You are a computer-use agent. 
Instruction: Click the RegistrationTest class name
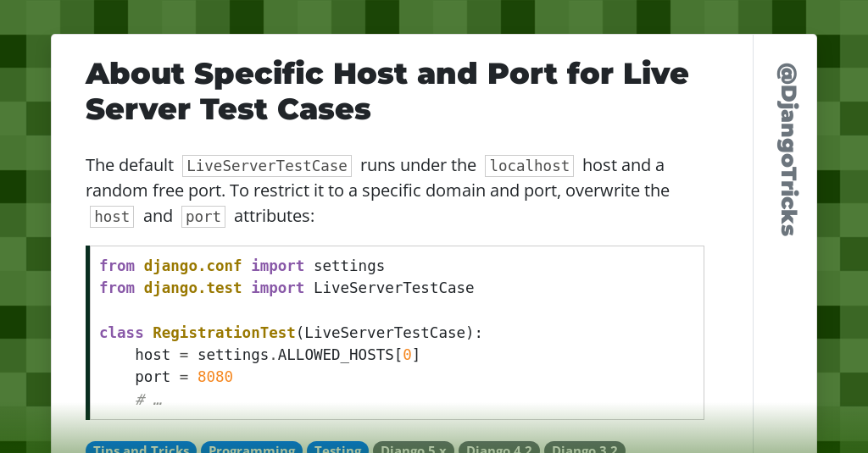click(x=223, y=333)
